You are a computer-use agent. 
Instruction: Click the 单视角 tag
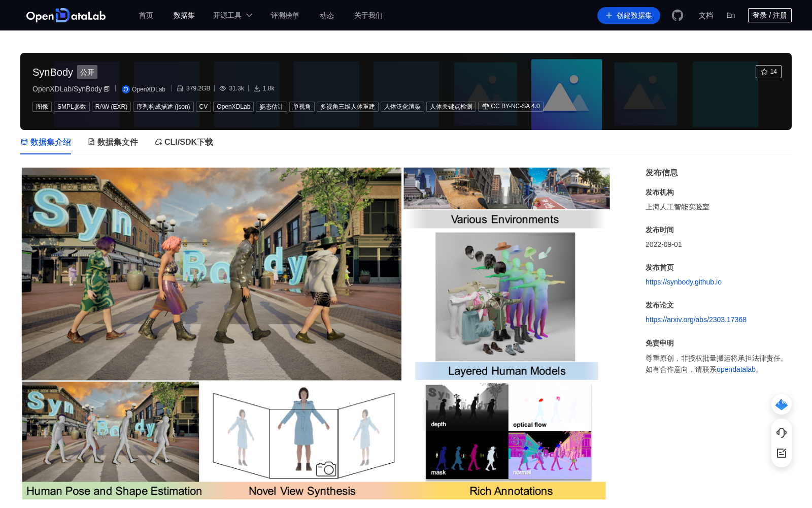[x=302, y=107]
